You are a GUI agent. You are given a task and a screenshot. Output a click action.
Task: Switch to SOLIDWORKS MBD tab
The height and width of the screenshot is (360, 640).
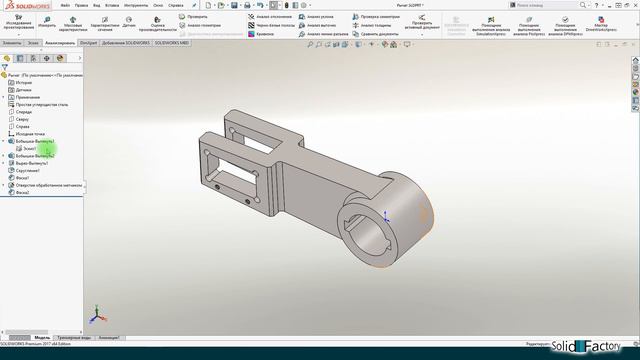171,43
